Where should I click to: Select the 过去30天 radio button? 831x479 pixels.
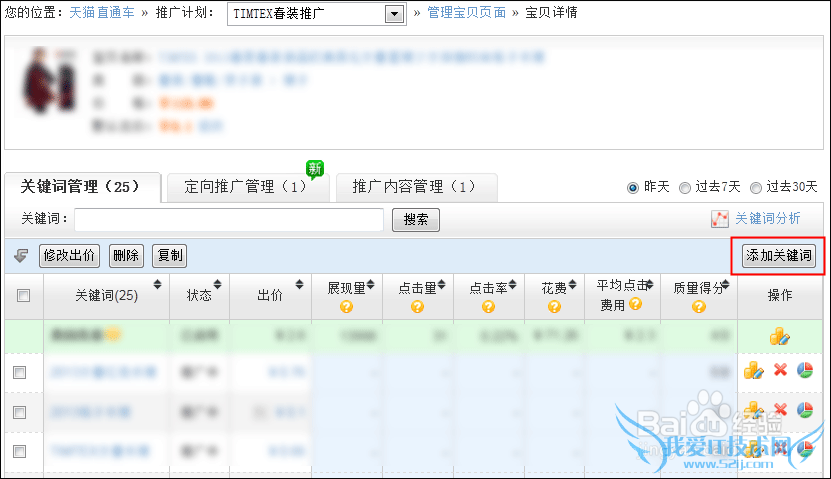pyautogui.click(x=756, y=188)
